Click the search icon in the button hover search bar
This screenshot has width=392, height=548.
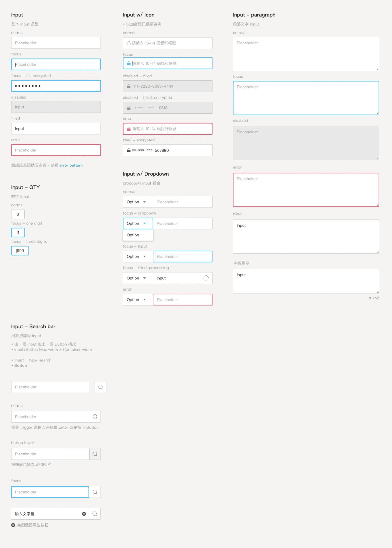pos(95,454)
